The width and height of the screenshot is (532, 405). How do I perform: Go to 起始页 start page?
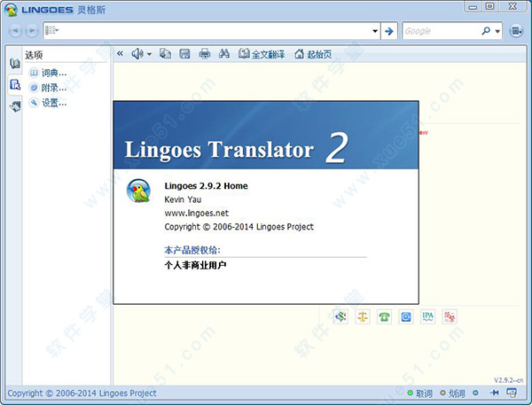tap(313, 54)
